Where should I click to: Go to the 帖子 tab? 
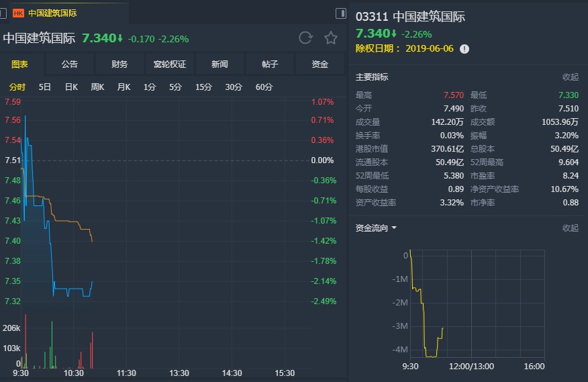[x=270, y=64]
